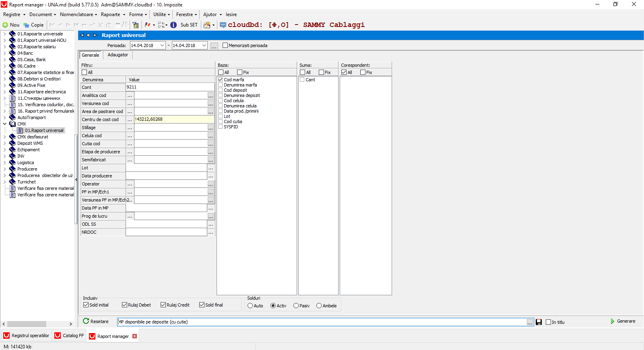Click the chat bubble icon in toolbar
The image size is (644, 350).
tap(223, 25)
